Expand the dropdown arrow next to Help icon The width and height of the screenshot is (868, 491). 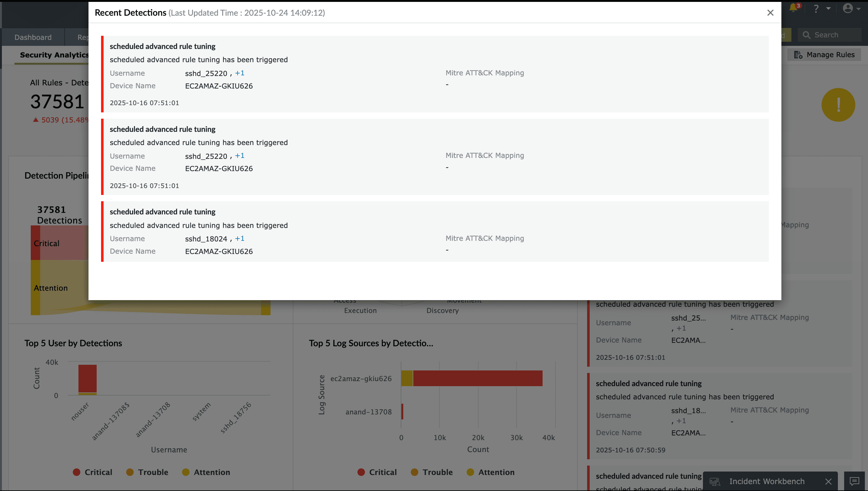point(829,9)
